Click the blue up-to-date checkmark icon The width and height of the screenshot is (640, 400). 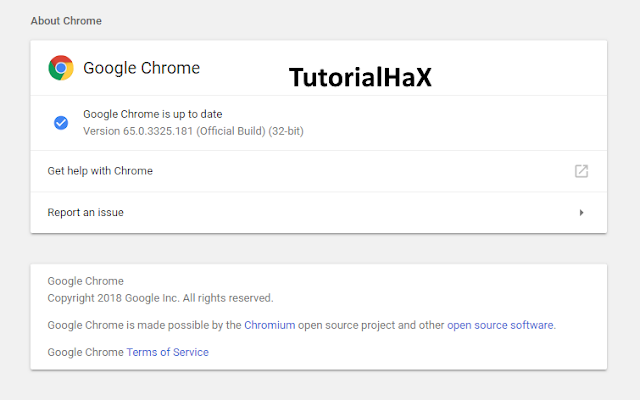(x=61, y=122)
